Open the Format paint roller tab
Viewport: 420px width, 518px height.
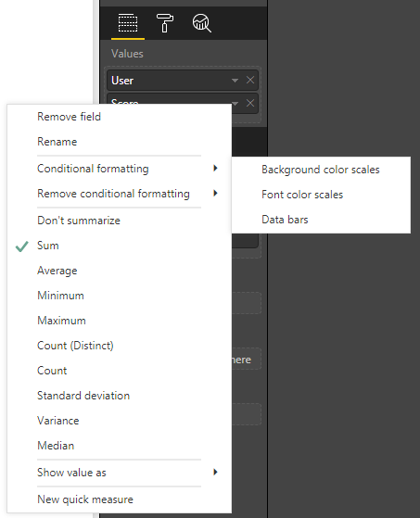164,23
